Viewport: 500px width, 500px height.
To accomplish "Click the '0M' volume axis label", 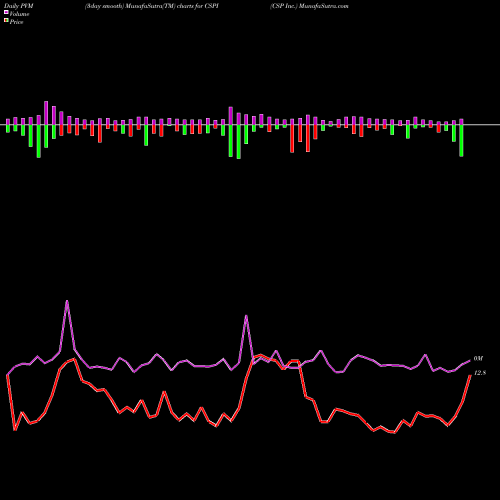I will tap(478, 359).
